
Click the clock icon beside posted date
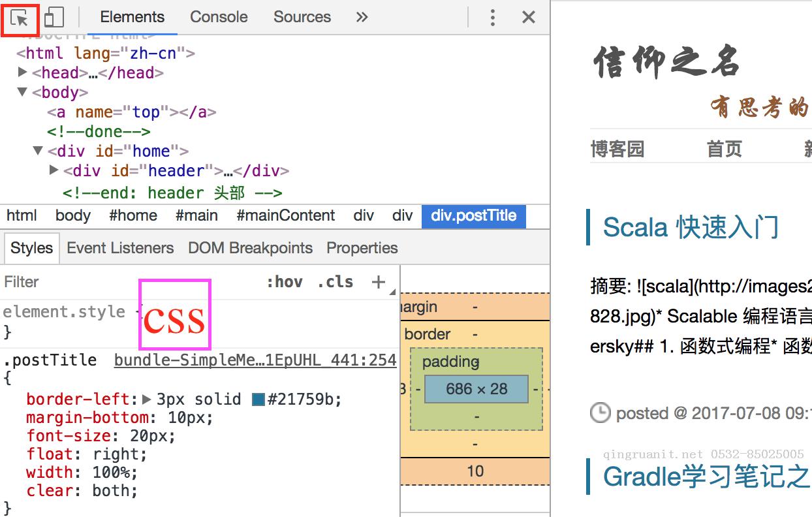click(x=601, y=413)
